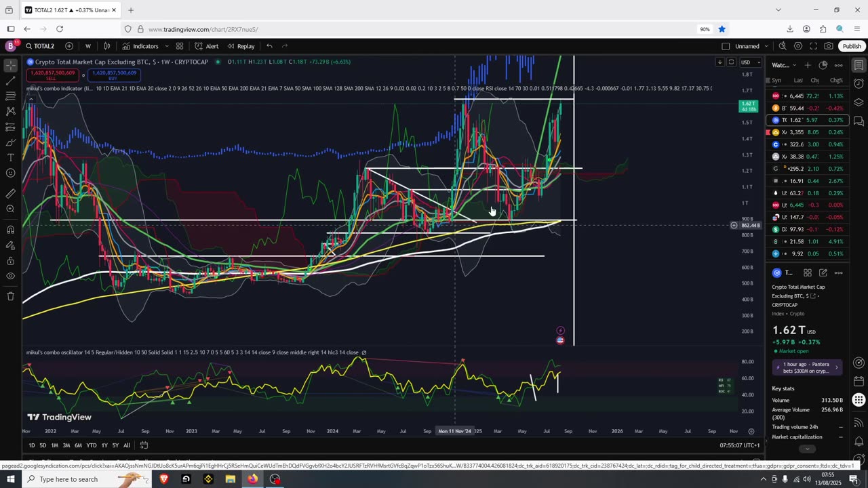Select the 1D date range tab
Image resolution: width=868 pixels, height=488 pixels.
31,445
